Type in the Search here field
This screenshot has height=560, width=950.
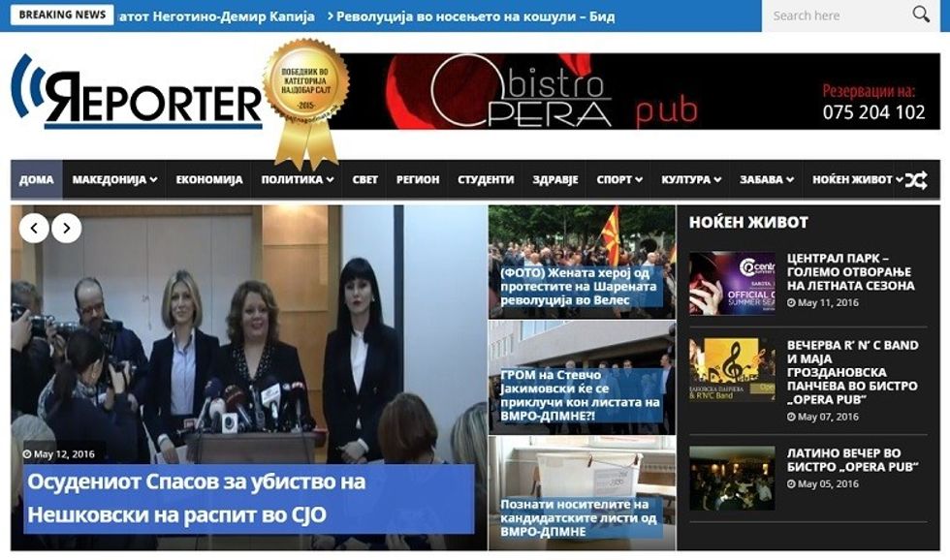(834, 16)
